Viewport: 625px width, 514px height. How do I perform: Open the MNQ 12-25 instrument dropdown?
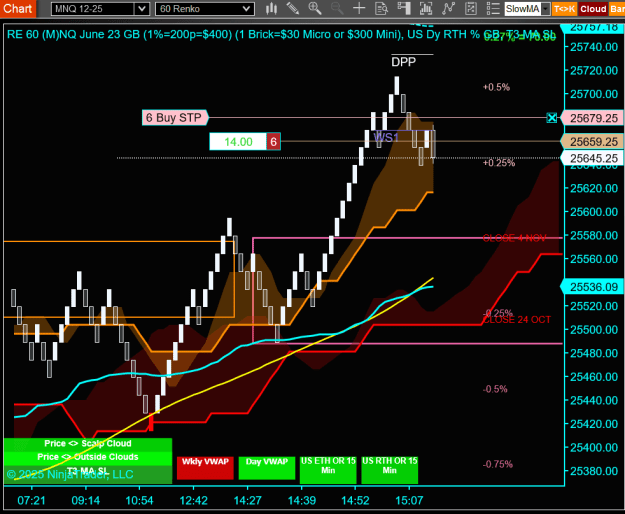click(100, 9)
